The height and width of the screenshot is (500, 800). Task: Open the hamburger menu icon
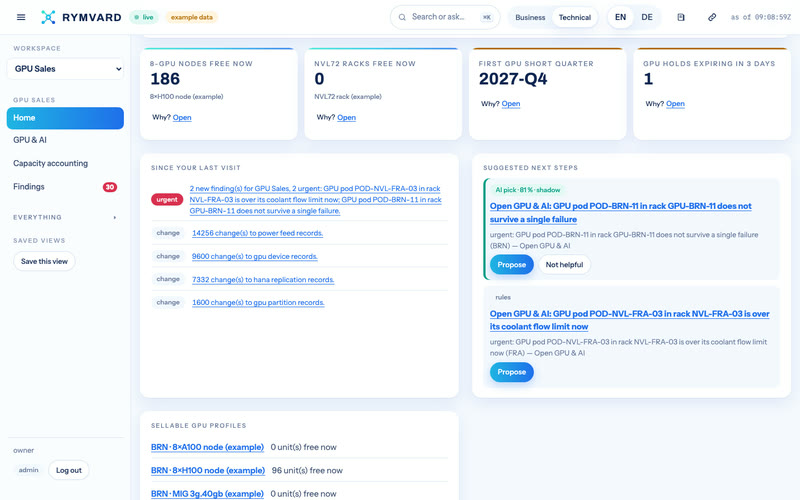[x=21, y=17]
